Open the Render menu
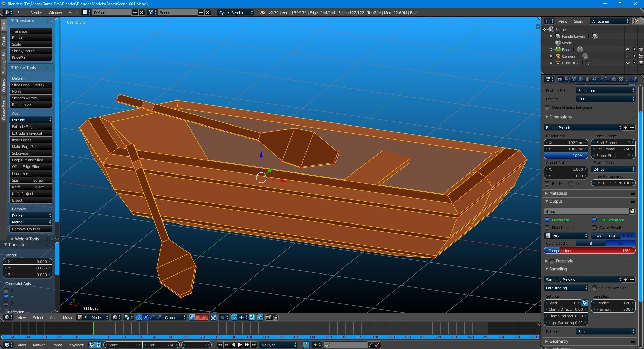The height and width of the screenshot is (349, 644). click(x=36, y=12)
